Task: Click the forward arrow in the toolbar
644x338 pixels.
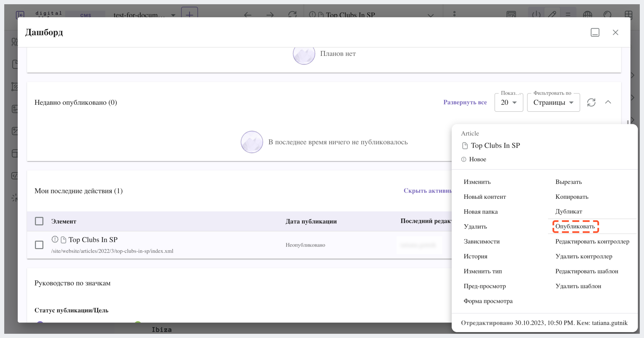Action: pos(270,15)
